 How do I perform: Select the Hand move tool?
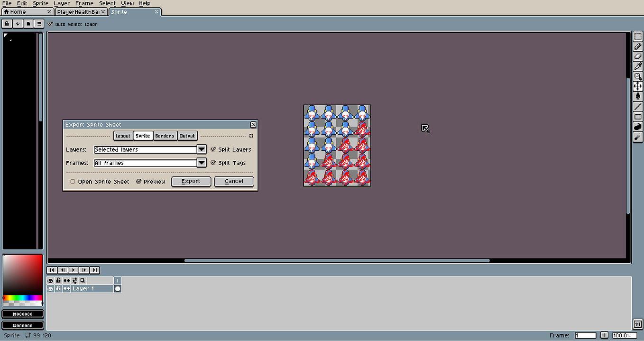[638, 86]
